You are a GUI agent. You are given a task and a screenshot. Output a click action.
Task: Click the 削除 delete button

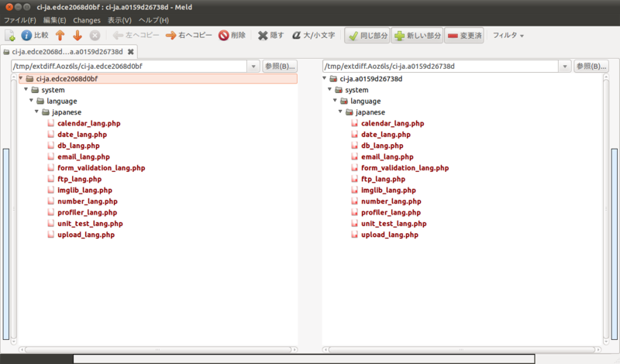point(232,36)
